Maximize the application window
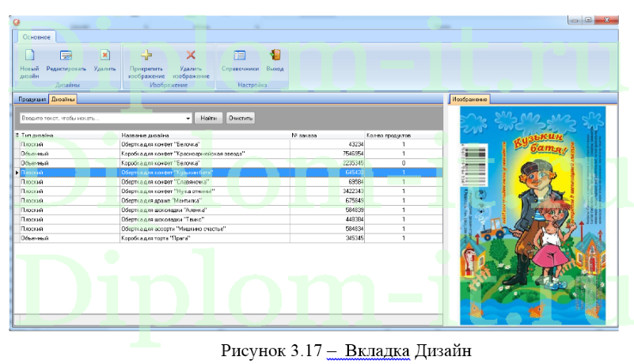This screenshot has height=364, width=634. pyautogui.click(x=588, y=20)
